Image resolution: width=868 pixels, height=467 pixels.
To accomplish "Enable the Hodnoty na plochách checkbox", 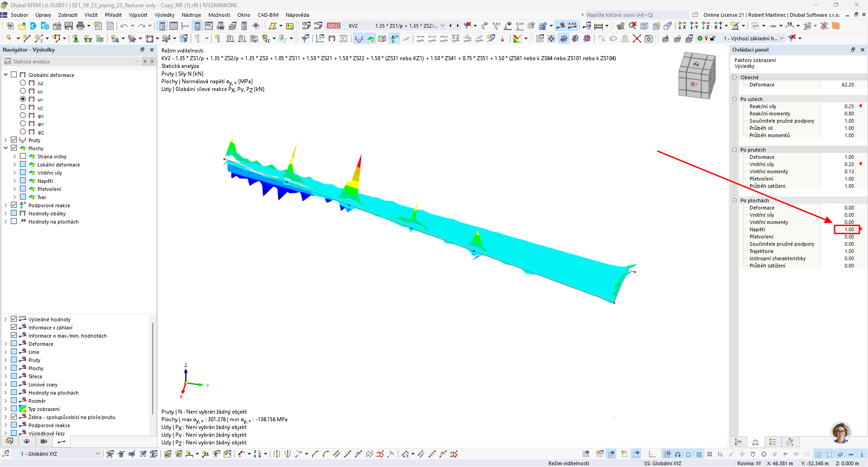I will (14, 221).
